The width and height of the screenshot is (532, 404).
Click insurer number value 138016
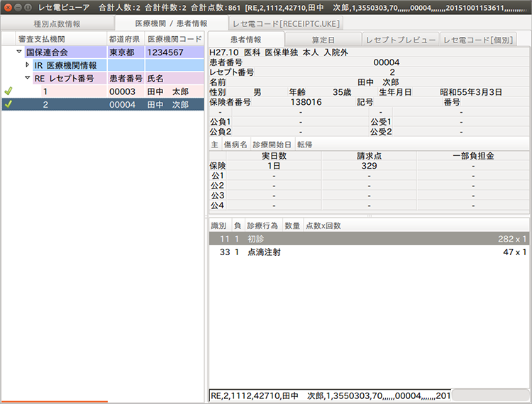(x=306, y=102)
